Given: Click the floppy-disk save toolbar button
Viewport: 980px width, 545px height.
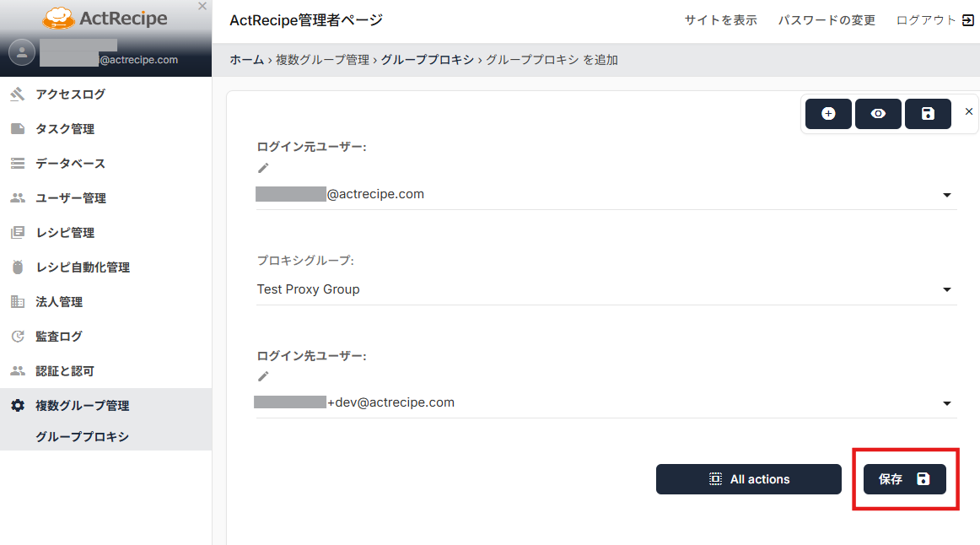Looking at the screenshot, I should pyautogui.click(x=928, y=114).
